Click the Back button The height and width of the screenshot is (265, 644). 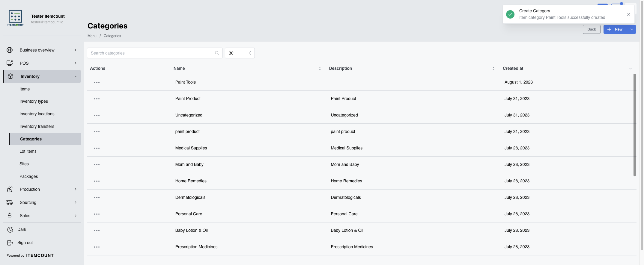pos(592,29)
